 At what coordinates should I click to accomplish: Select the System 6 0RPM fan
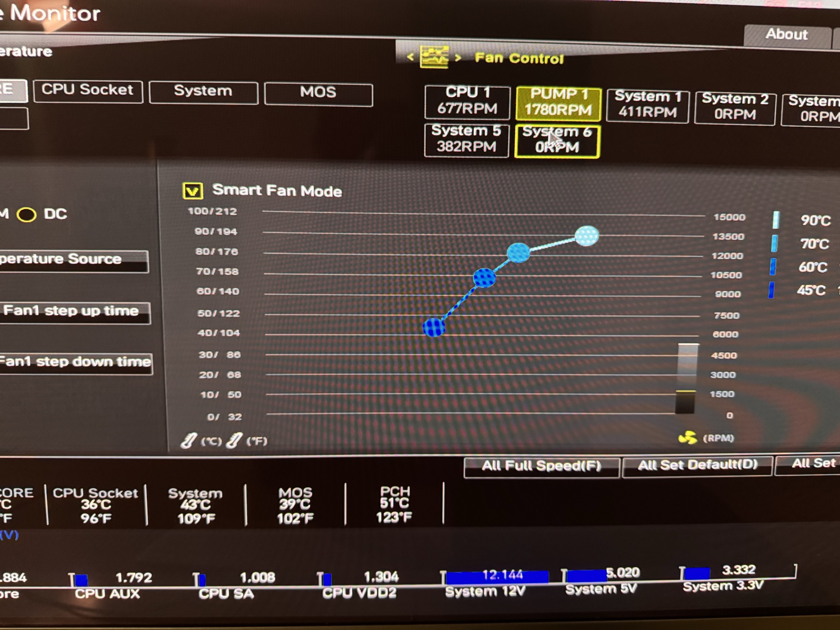pos(557,141)
